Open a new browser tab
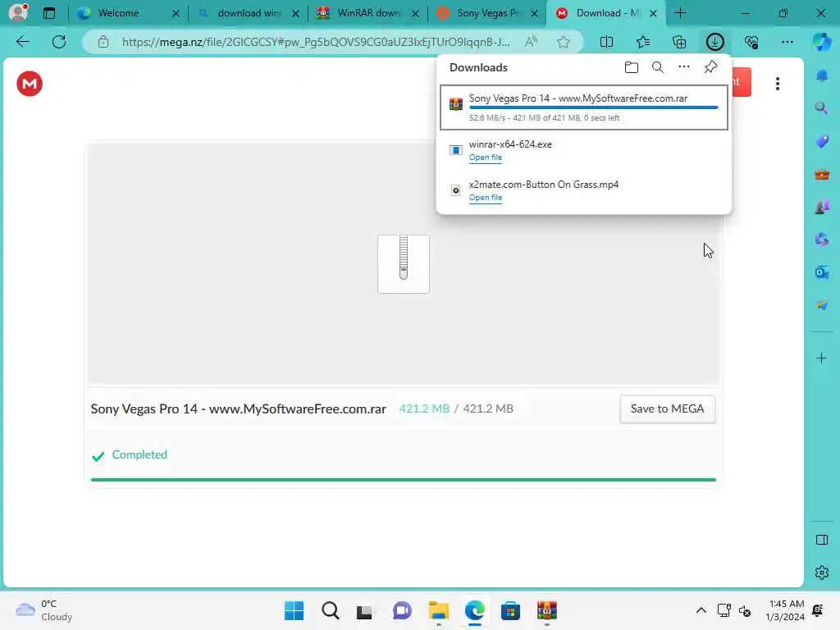The width and height of the screenshot is (840, 630). click(680, 13)
